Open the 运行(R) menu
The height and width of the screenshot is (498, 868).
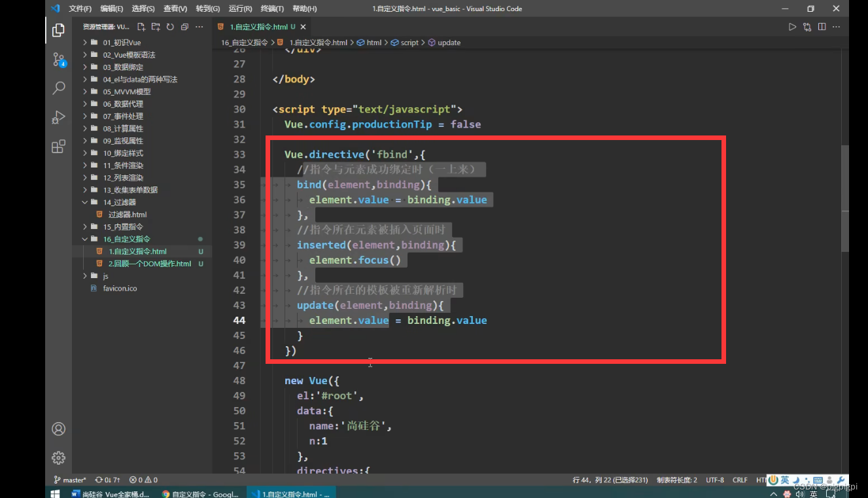tap(241, 9)
